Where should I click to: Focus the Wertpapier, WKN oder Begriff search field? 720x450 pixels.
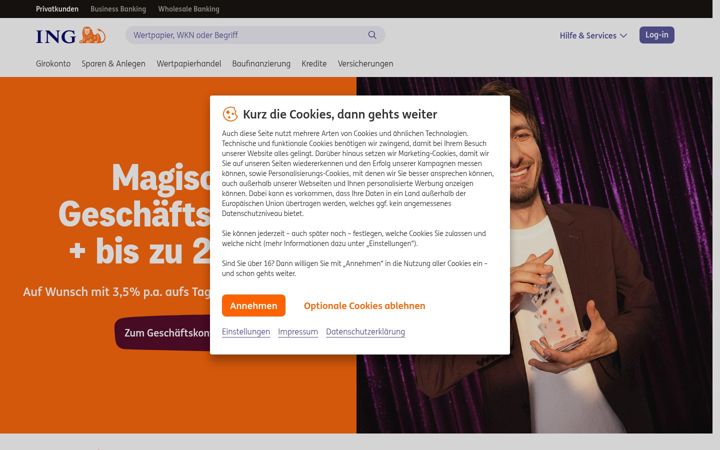(x=255, y=35)
